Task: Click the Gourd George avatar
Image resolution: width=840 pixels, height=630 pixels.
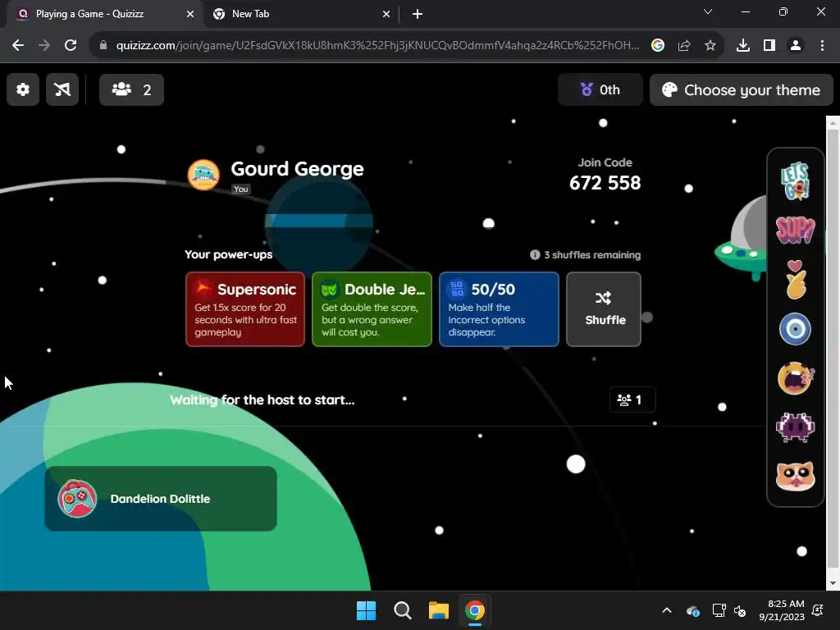Action: 203,175
